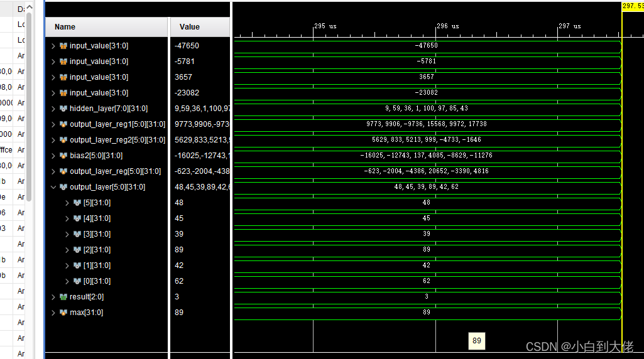This screenshot has height=359, width=644.
Task: Click the bus icon of input_value row -23082
Action: pyautogui.click(x=63, y=93)
